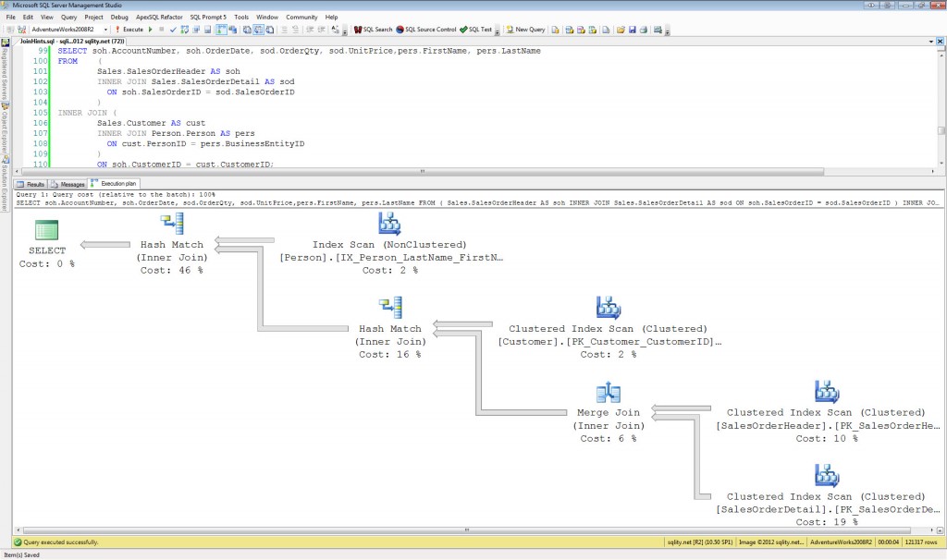Viewport: 947px width, 560px height.
Task: Click the New Query button
Action: [x=524, y=30]
